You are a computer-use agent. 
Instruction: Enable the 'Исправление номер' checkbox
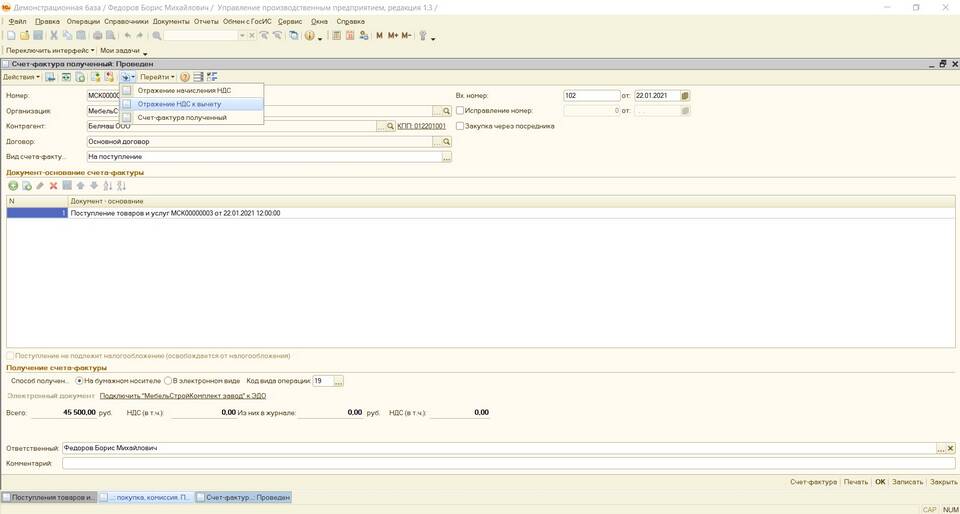(460, 111)
